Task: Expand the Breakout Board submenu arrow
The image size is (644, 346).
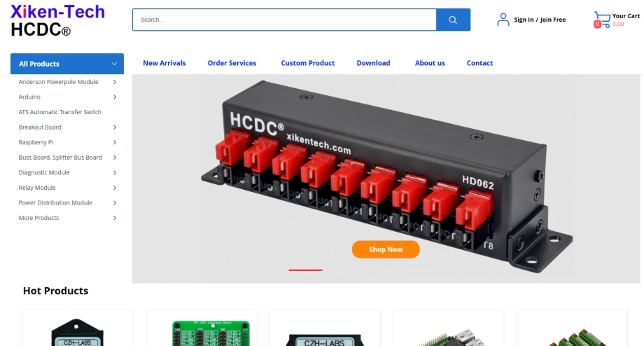Action: point(115,127)
